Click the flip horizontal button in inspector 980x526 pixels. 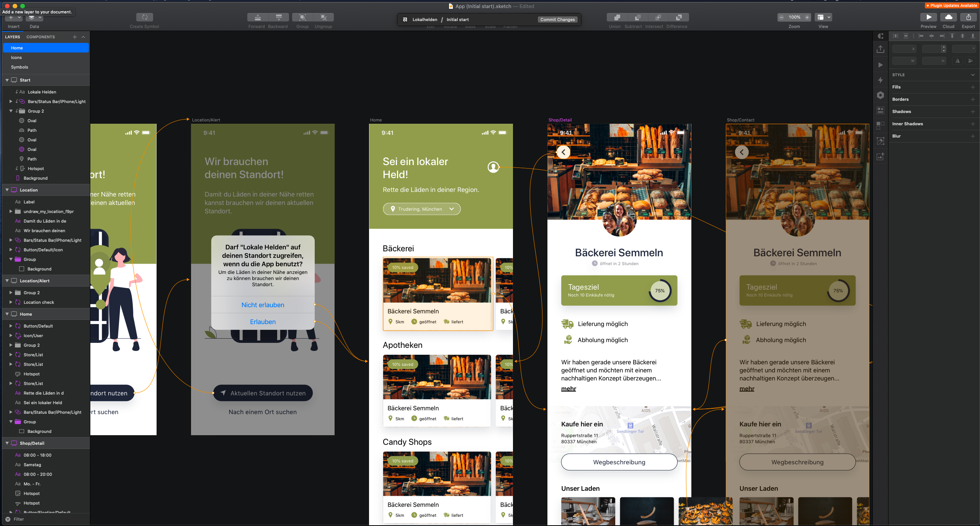pos(957,61)
